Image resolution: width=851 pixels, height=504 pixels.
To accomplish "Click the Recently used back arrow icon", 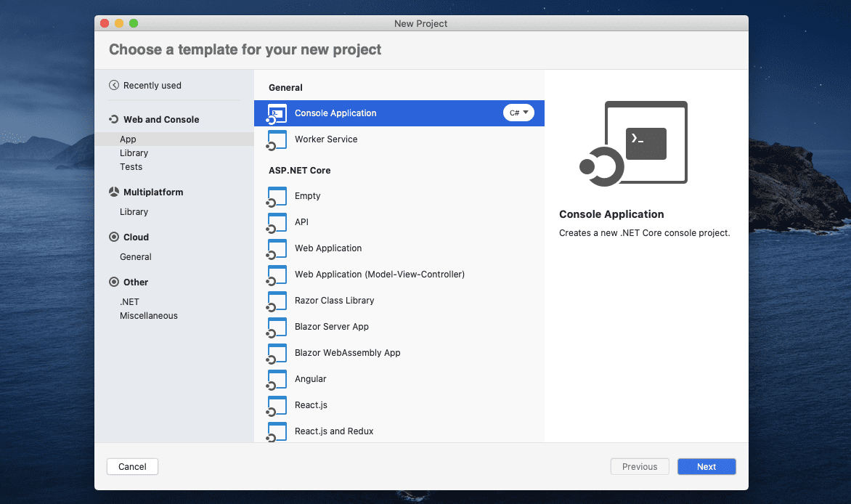I will 114,86.
